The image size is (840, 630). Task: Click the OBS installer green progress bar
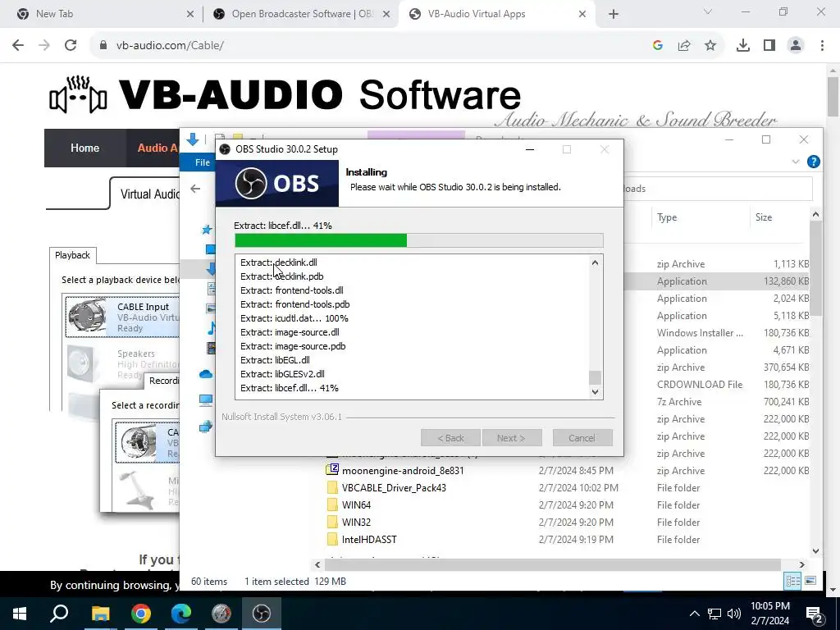click(419, 240)
